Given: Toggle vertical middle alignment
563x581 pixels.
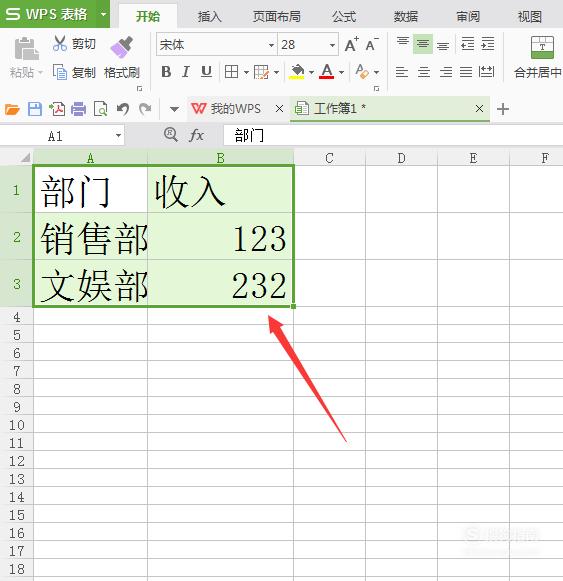Looking at the screenshot, I should pos(423,44).
